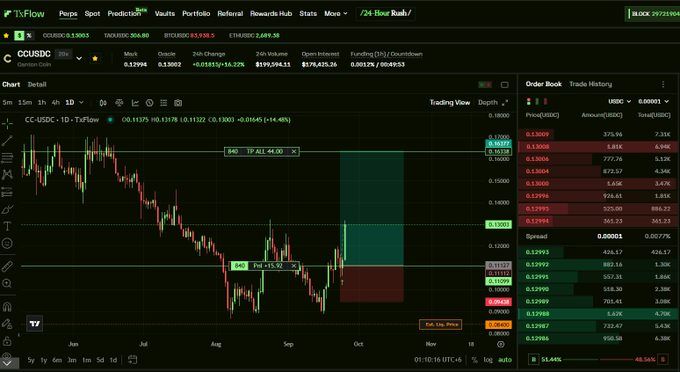Click the 24-Hour Rush banner
The width and height of the screenshot is (680, 372).
click(x=386, y=13)
